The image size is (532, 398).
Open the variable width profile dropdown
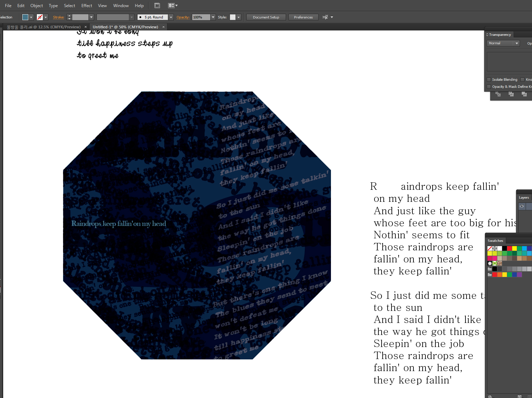[x=132, y=17]
